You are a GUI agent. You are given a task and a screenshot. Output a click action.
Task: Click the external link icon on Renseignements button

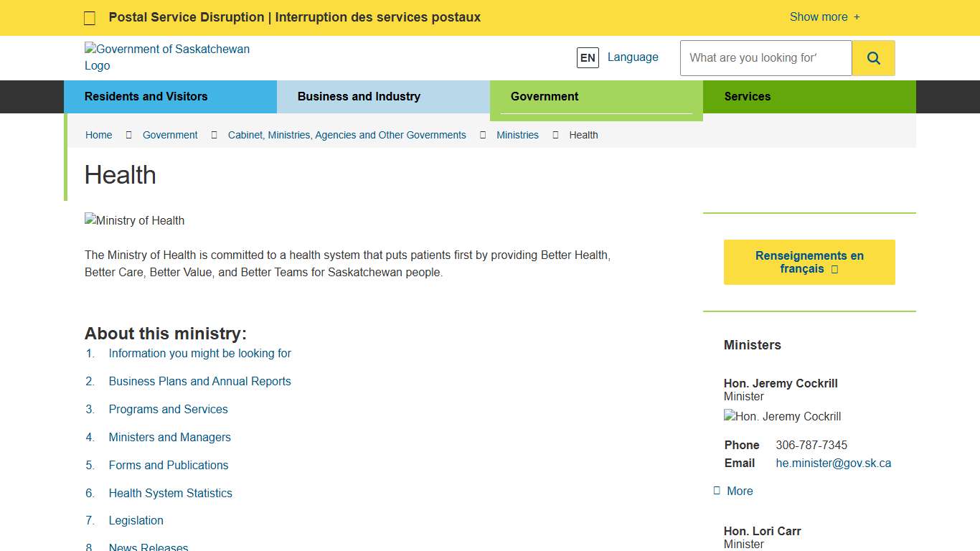(x=834, y=268)
